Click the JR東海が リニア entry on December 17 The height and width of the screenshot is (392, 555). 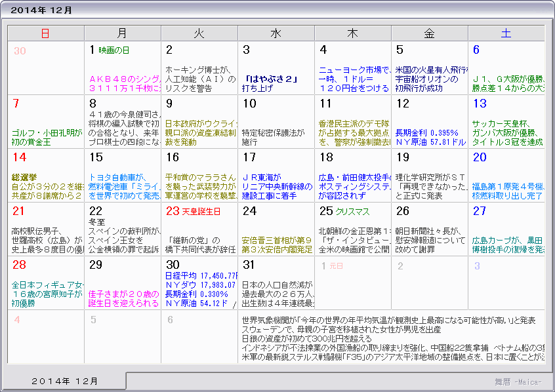[277, 186]
